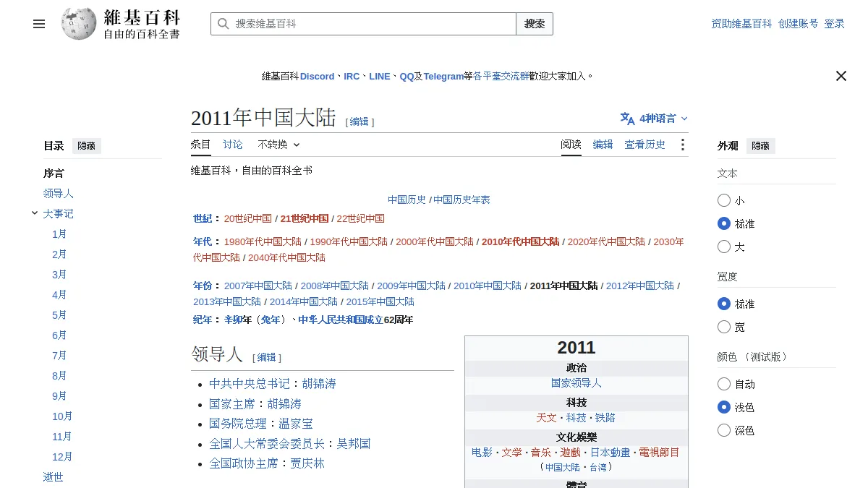Edit the page title section via 编辑
Screen dimensions: 868x488
[x=359, y=121]
